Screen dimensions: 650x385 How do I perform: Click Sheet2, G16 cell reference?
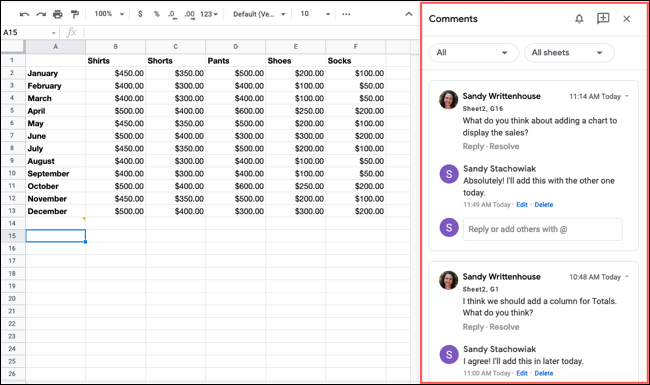(x=483, y=109)
